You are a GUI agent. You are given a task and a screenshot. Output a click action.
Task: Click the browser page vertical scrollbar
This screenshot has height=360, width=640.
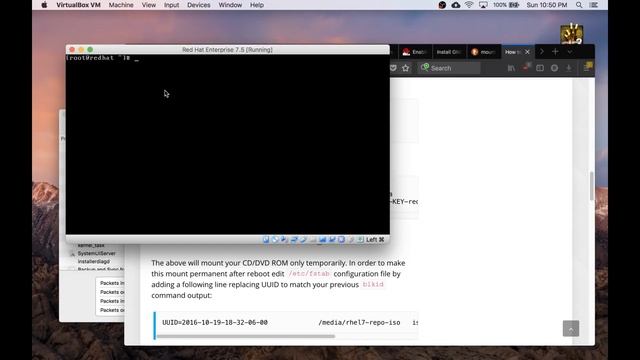(x=591, y=186)
